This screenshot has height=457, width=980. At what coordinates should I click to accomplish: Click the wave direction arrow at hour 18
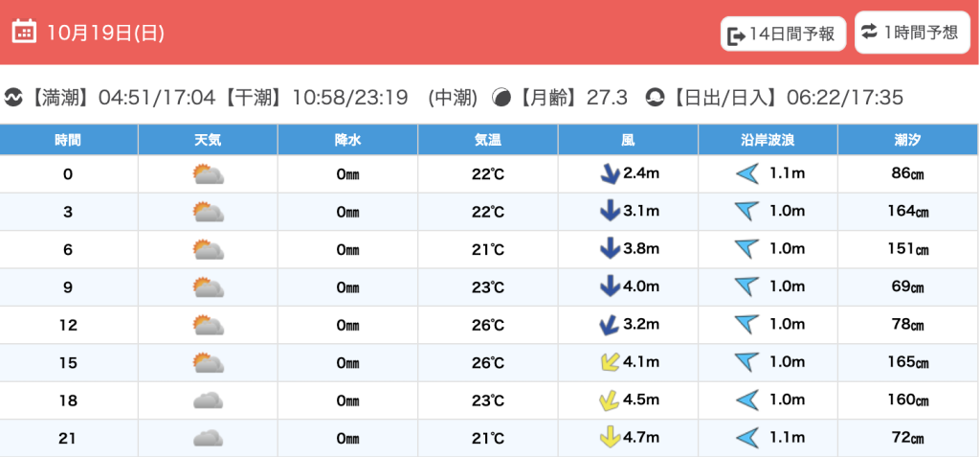746,400
